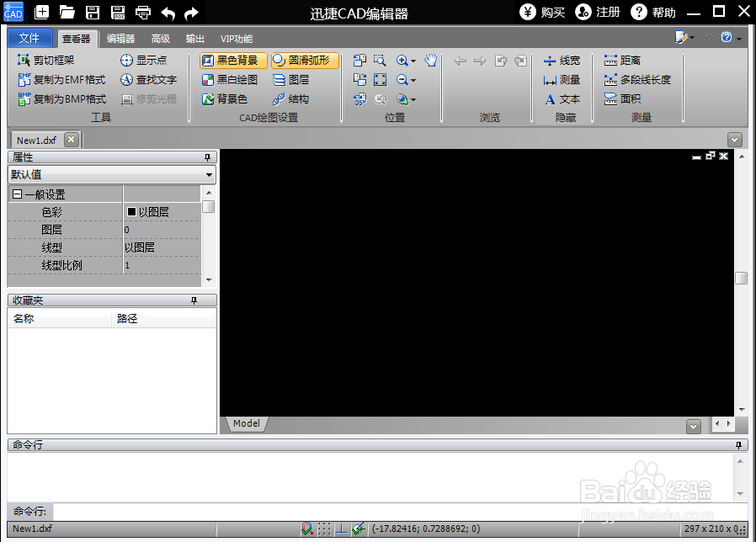This screenshot has height=542, width=756.
Task: Open the 图层 layers tool
Action: (x=290, y=80)
